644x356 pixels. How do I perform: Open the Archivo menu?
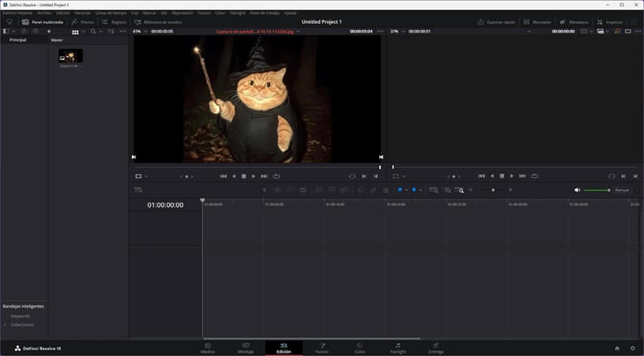pos(44,13)
